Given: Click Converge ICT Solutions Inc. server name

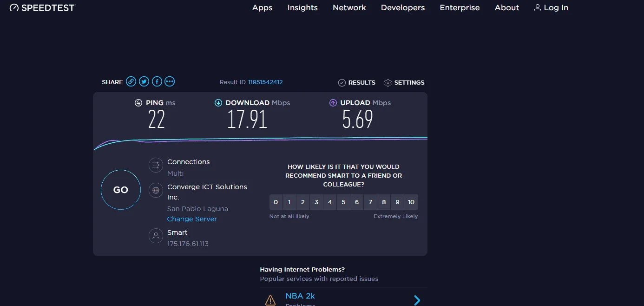Looking at the screenshot, I should point(207,192).
